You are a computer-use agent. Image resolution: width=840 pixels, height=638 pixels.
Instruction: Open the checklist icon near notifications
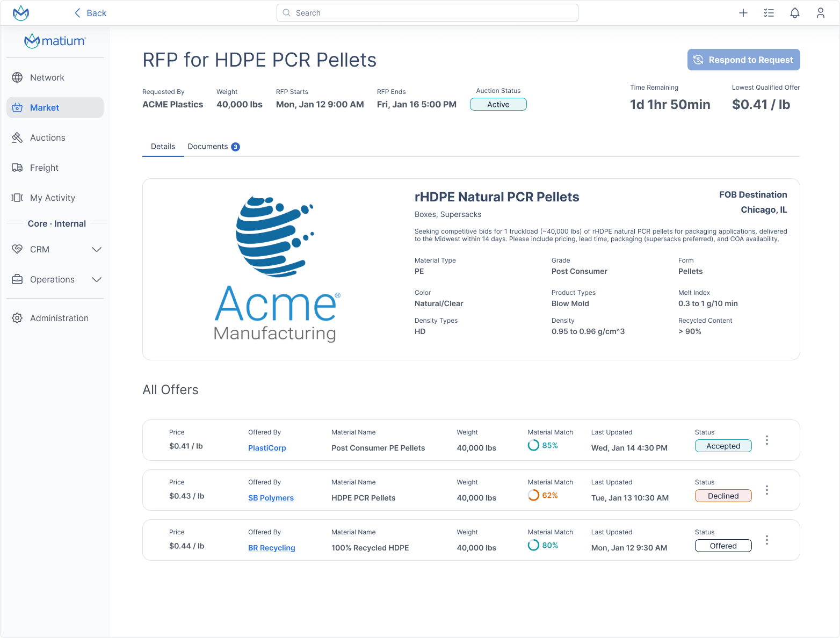pyautogui.click(x=769, y=12)
